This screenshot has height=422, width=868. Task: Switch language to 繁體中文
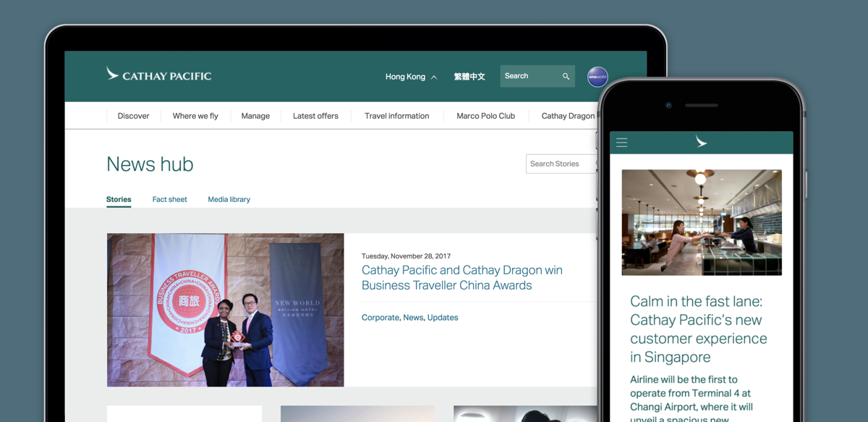pos(469,77)
